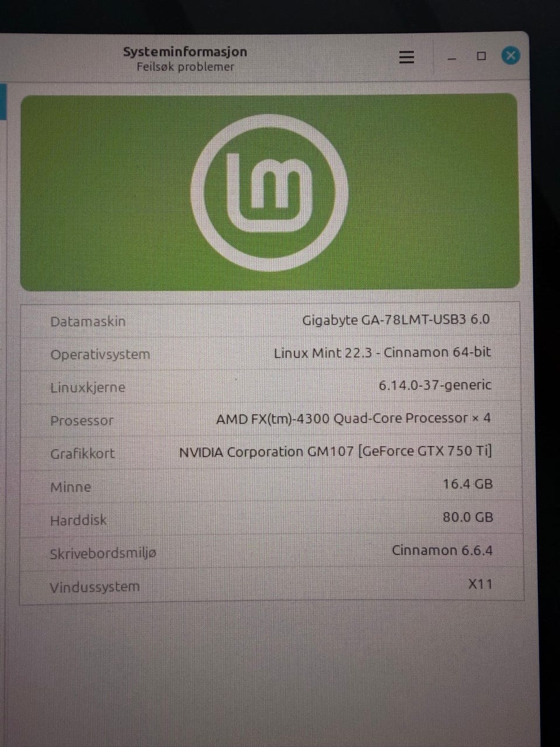
Task: Click the Gigabyte GA-78LMT-USB3 6.0 value
Action: tap(396, 320)
